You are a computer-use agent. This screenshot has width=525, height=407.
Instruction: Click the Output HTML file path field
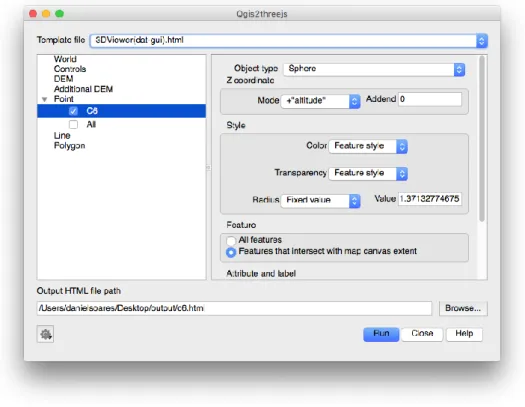tap(234, 308)
